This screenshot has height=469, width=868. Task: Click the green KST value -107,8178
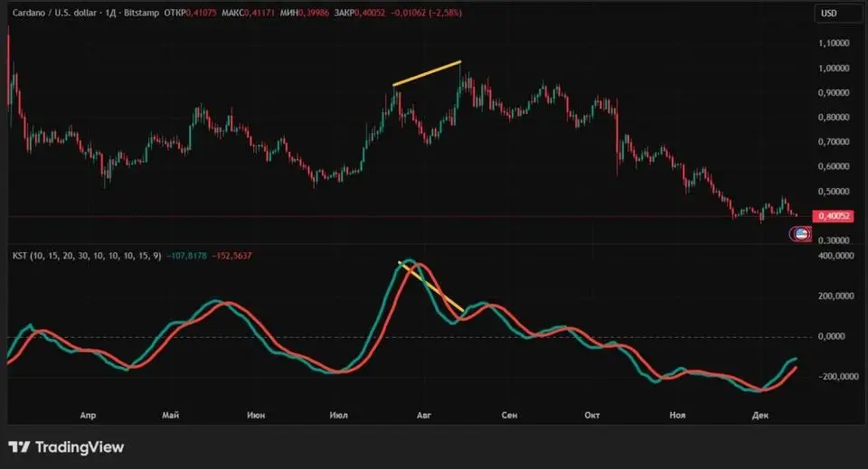188,256
